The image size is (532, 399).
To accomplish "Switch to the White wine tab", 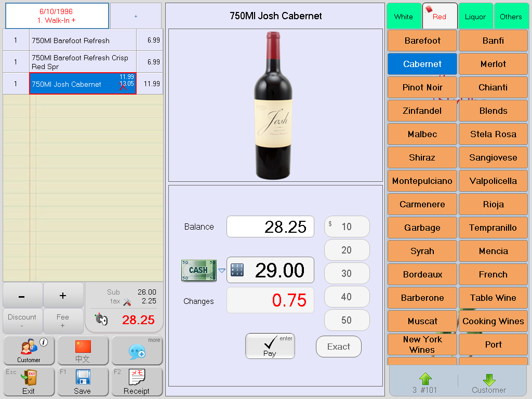I will pos(404,16).
